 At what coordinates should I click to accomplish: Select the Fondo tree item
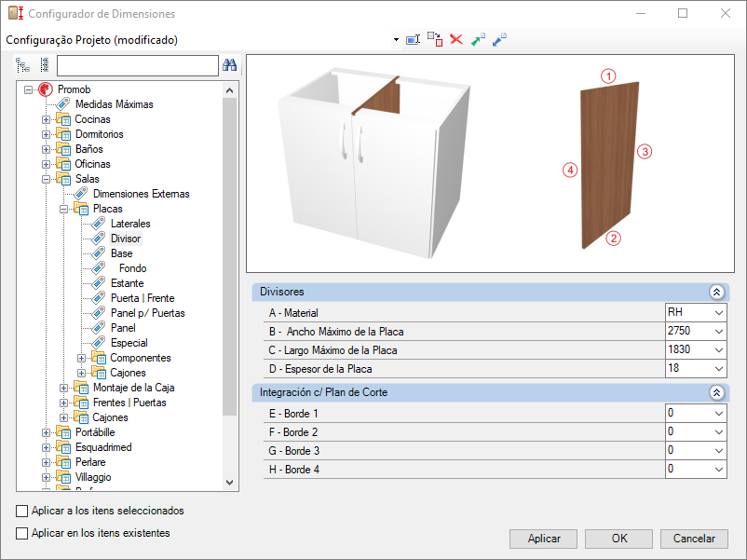point(132,268)
